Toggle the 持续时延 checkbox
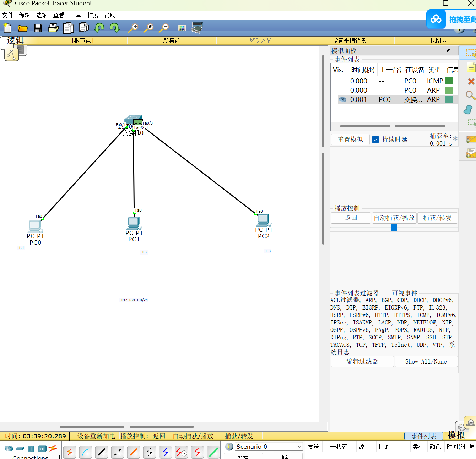Screen dimensions: 476x459 pyautogui.click(x=375, y=140)
